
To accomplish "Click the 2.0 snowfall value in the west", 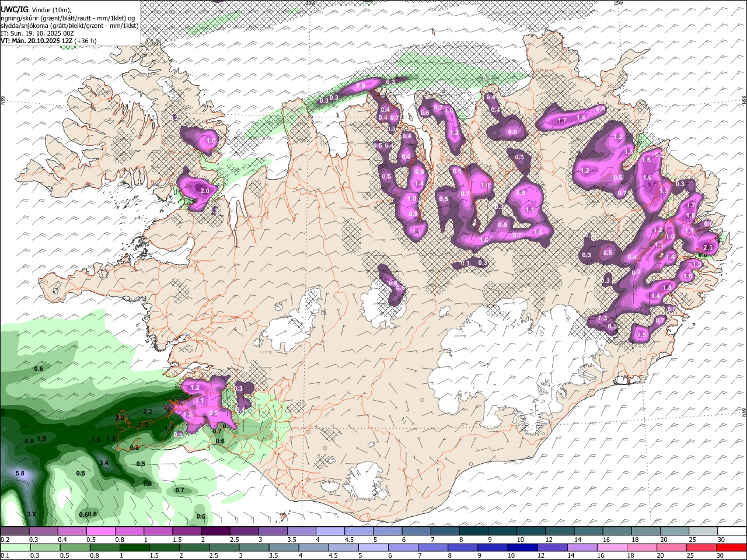I will pyautogui.click(x=205, y=191).
